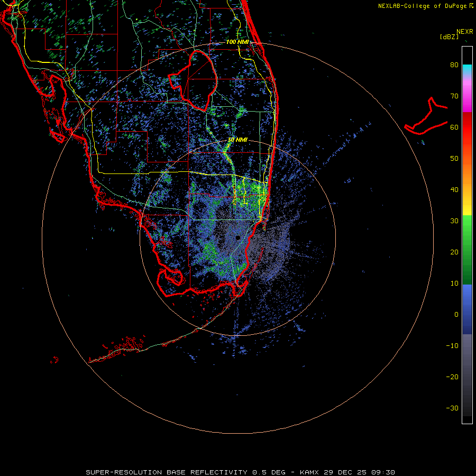Click the 80 value on the dBZ scale

pyautogui.click(x=454, y=65)
